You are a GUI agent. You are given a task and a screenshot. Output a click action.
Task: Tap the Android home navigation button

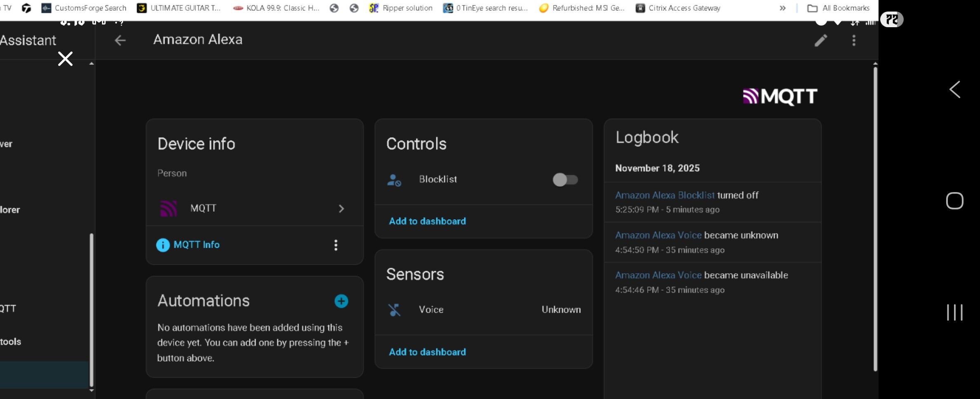(x=954, y=201)
